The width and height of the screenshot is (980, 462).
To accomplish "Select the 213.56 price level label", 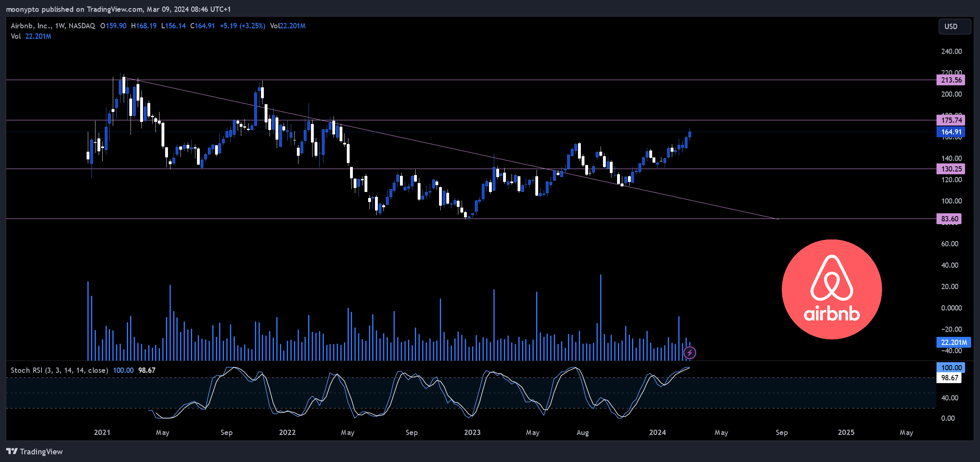I will click(951, 80).
